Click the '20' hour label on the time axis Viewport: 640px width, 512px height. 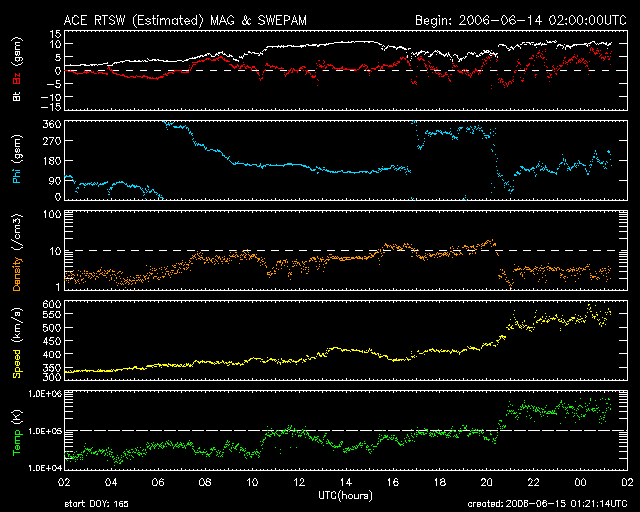click(487, 483)
